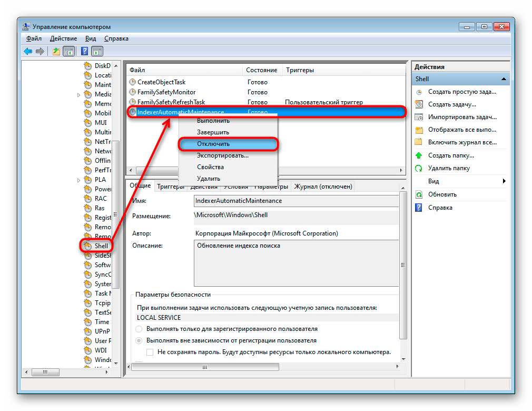Select the CreateObjectTask clock icon

(132, 82)
